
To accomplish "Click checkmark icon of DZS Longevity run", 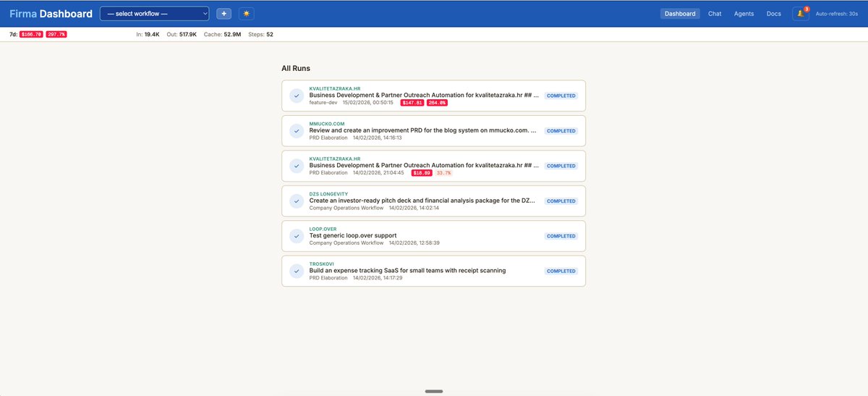I will pos(297,201).
